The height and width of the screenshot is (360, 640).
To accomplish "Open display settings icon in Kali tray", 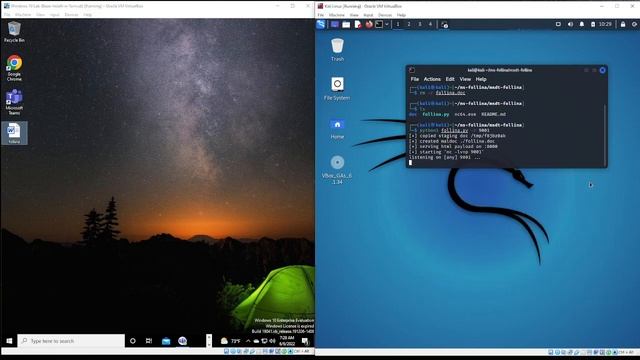I will click(558, 24).
